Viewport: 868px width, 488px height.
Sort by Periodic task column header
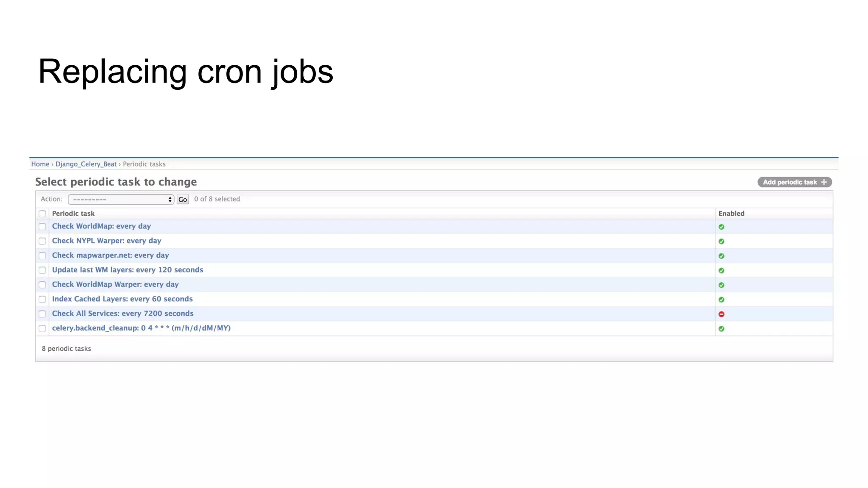coord(73,213)
